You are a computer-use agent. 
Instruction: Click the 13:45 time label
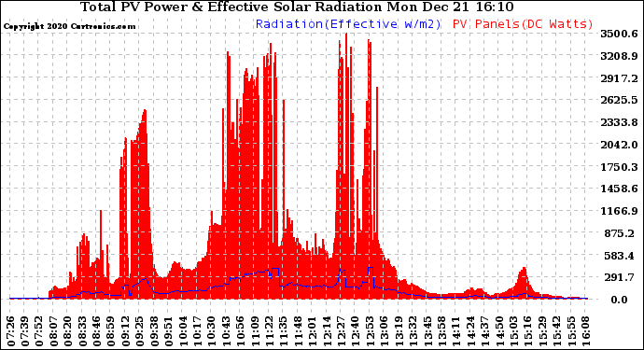coord(427,331)
